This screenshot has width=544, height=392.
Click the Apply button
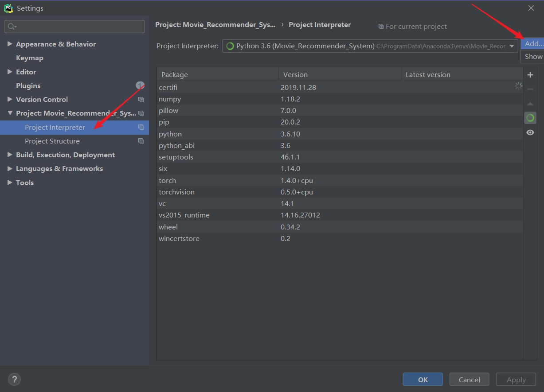pyautogui.click(x=516, y=380)
